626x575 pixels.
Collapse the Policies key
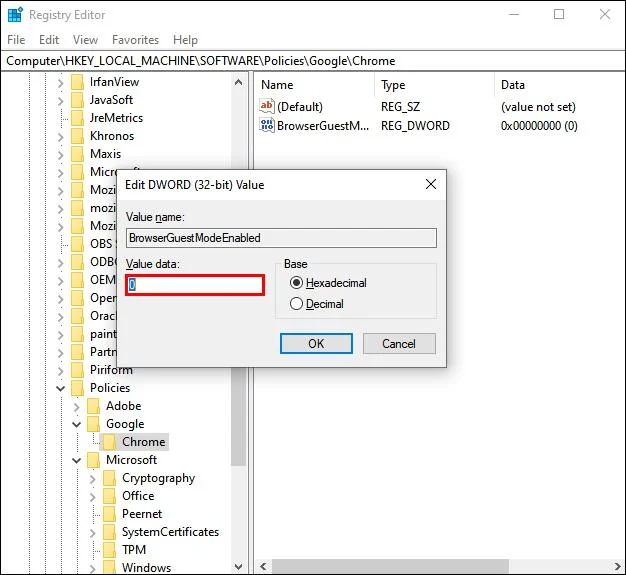click(61, 388)
